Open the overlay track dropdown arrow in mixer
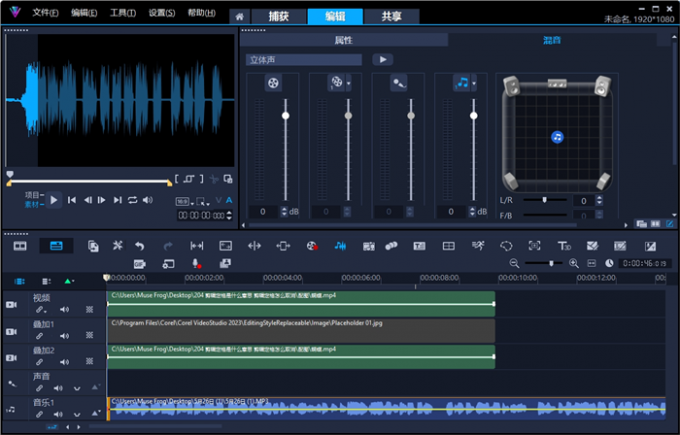 pos(349,83)
